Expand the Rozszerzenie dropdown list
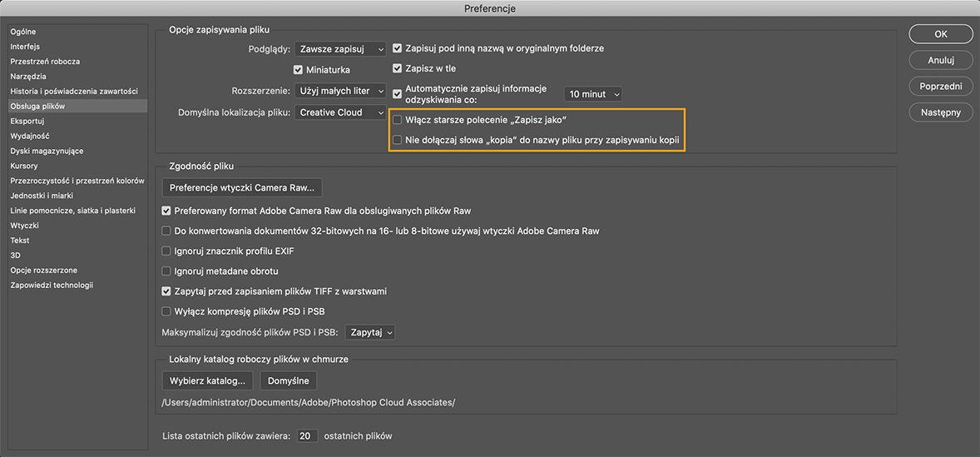 coord(341,91)
